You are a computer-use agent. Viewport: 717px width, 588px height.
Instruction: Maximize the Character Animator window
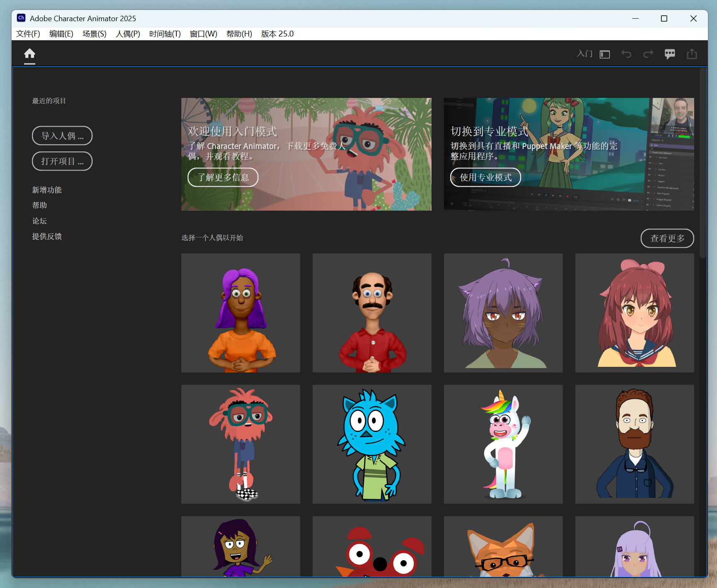(x=664, y=18)
